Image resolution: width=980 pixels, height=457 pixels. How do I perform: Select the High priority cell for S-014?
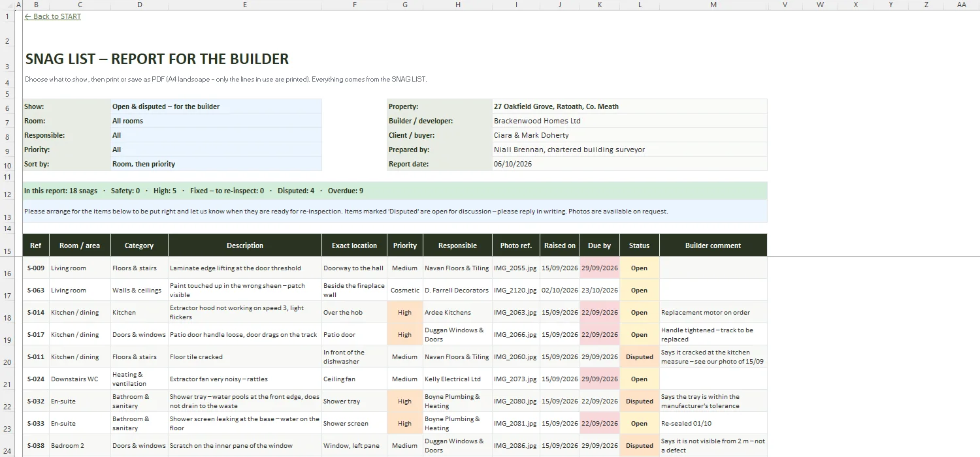tap(405, 312)
